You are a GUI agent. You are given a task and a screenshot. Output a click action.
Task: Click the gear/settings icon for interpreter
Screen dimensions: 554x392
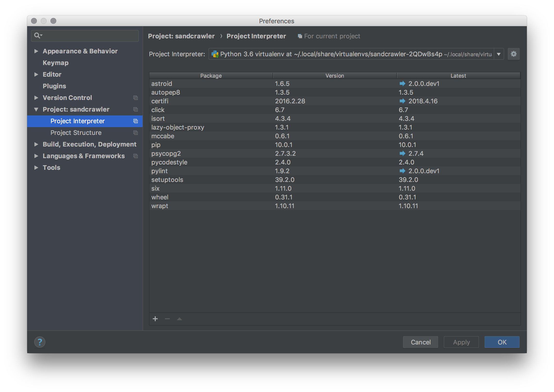(x=514, y=54)
